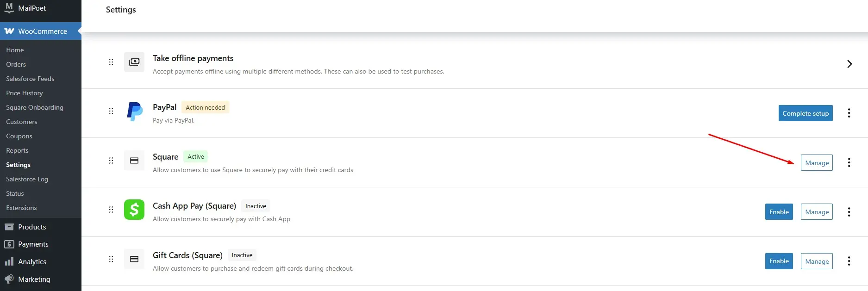868x291 pixels.
Task: Click Manage for Gift Cards (Square)
Action: (x=817, y=261)
